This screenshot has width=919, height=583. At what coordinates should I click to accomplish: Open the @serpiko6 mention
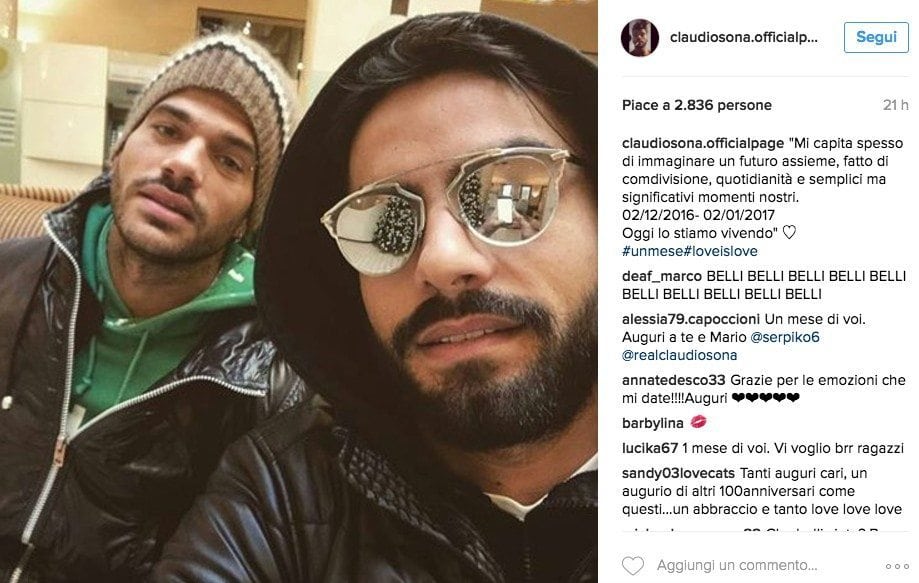(x=785, y=337)
